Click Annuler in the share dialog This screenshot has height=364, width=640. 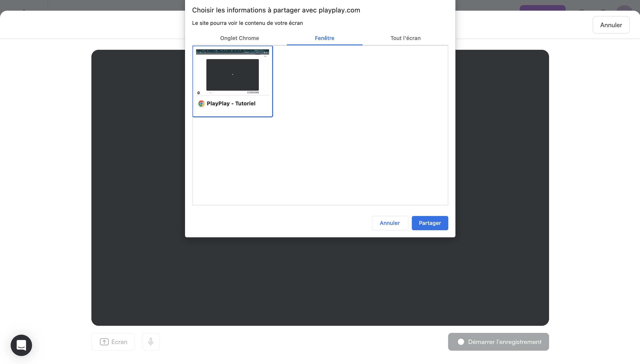pos(390,223)
